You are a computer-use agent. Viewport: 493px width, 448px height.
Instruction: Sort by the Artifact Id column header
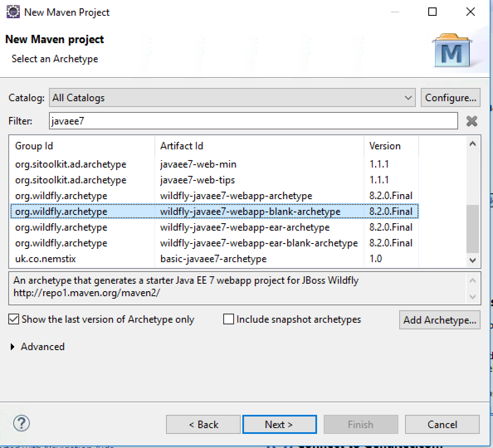pyautogui.click(x=259, y=146)
